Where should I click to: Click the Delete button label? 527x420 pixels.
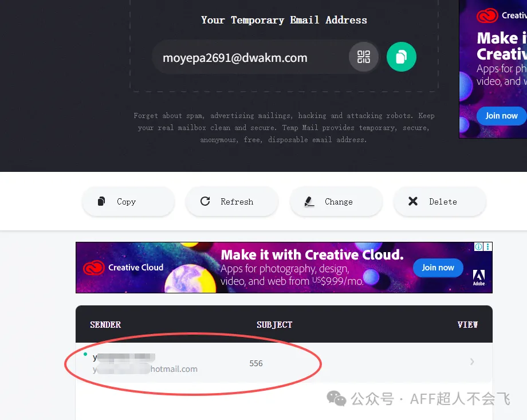[x=443, y=202]
